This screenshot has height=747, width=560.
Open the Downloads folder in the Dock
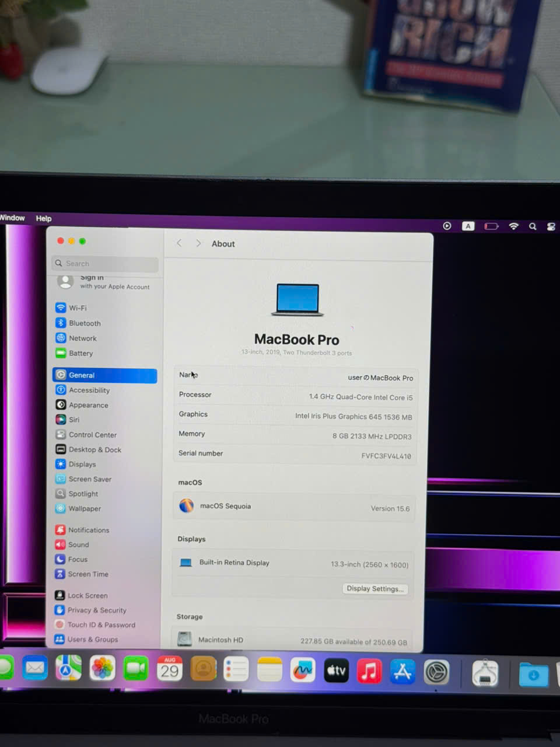point(534,675)
